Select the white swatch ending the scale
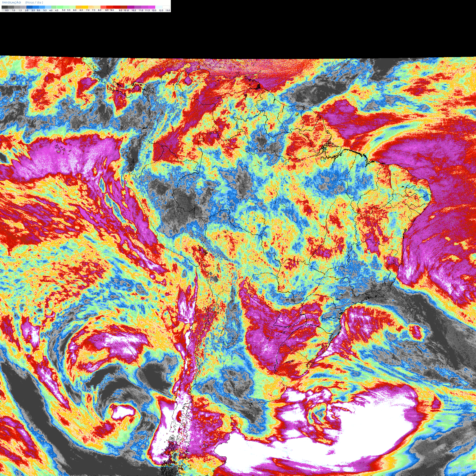 (x=166, y=7)
